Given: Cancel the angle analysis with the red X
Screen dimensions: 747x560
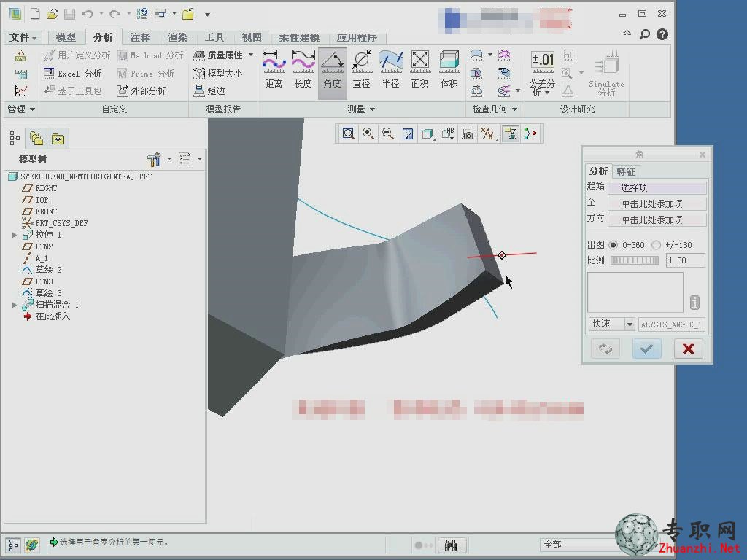Looking at the screenshot, I should [x=688, y=349].
